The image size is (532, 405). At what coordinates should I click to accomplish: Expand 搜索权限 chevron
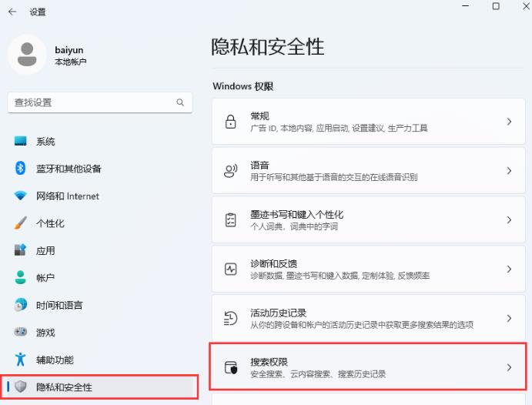coord(509,367)
